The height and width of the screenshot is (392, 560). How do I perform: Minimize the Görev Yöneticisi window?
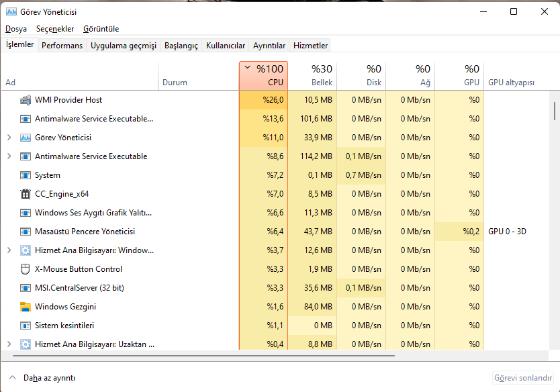coord(483,12)
